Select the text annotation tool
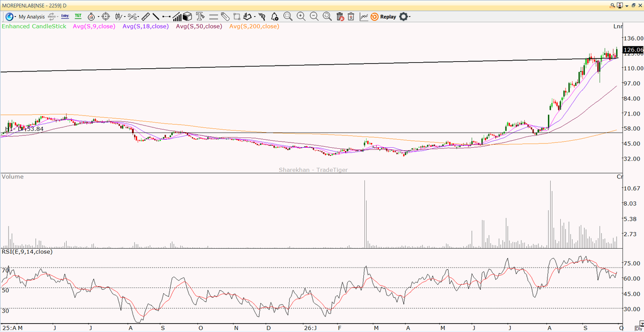The image size is (644, 332). (x=200, y=17)
